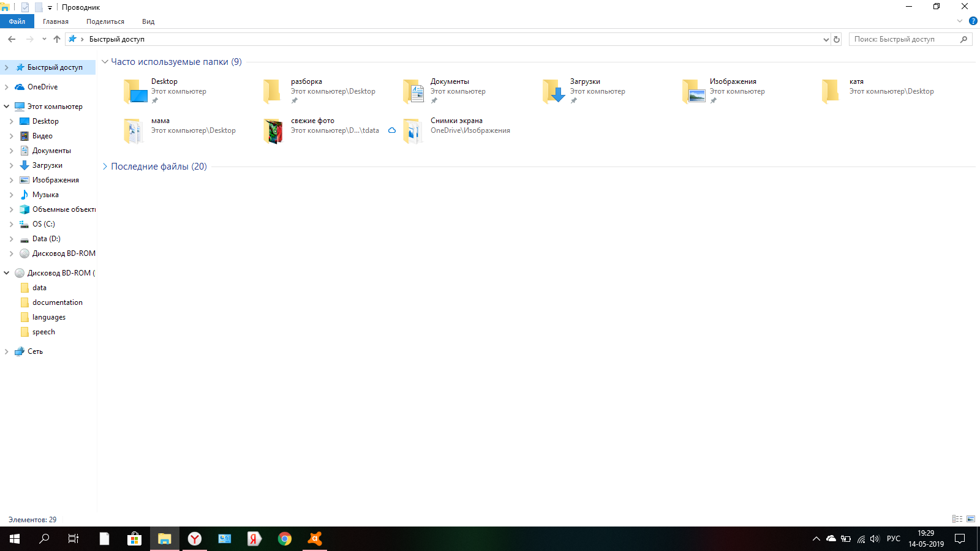980x551 pixels.
Task: Open address bar history dropdown
Action: [826, 39]
